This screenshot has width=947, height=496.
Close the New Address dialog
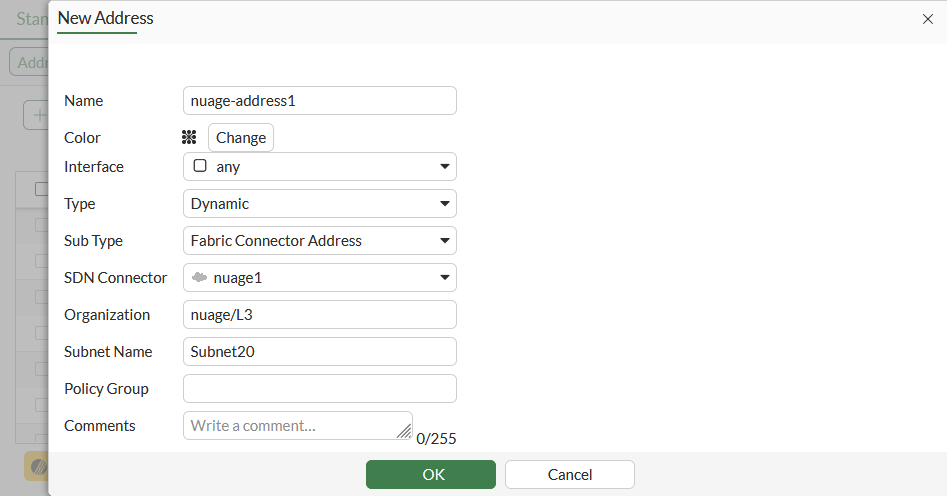pyautogui.click(x=927, y=19)
